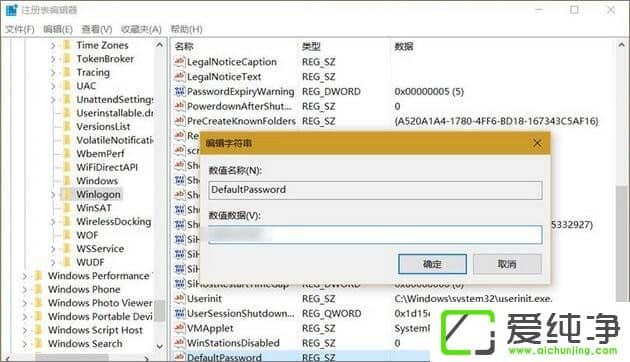Select the Windows key under WiFiDirectAPI
The height and width of the screenshot is (362, 630).
point(97,181)
